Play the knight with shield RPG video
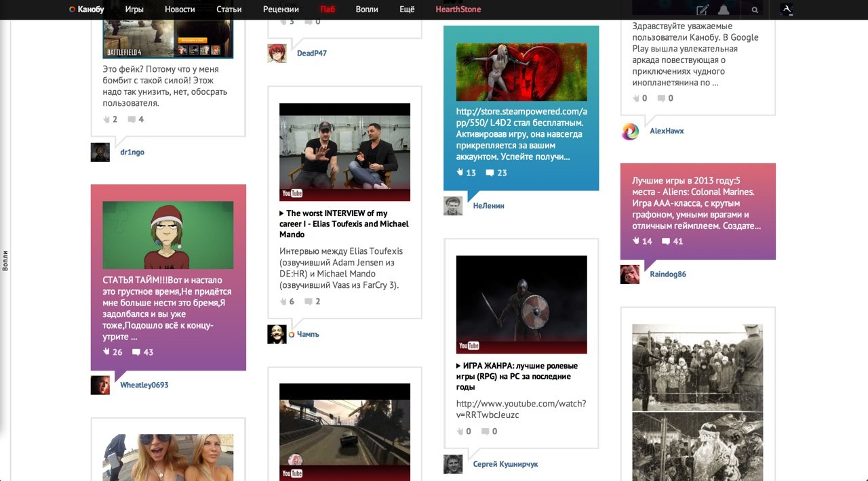868x481 pixels. click(521, 305)
